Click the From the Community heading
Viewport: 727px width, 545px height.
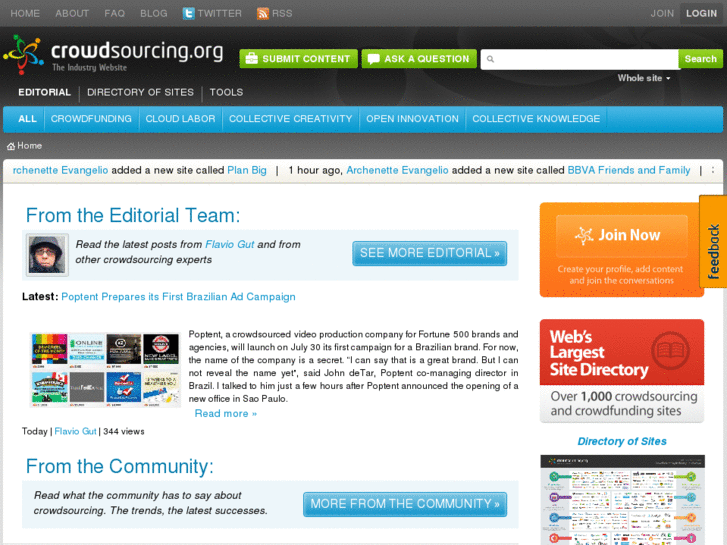click(120, 467)
